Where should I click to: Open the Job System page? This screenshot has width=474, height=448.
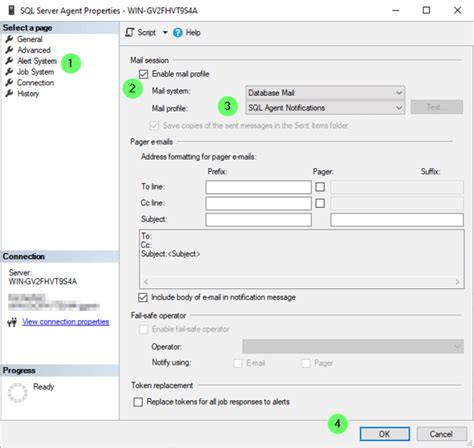pos(35,72)
